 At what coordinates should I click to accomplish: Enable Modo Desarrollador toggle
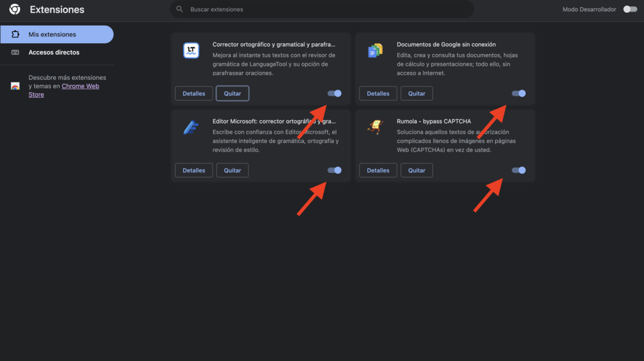tap(630, 10)
